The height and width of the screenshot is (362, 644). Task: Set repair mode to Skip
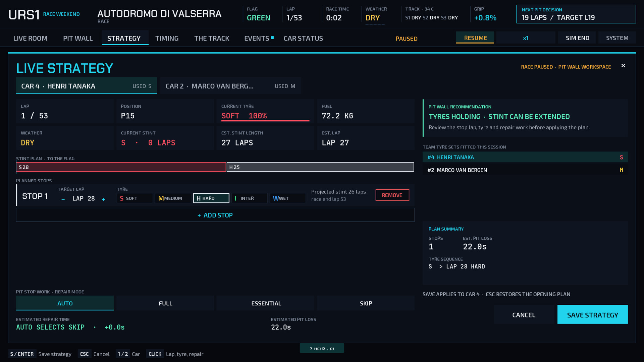(366, 303)
